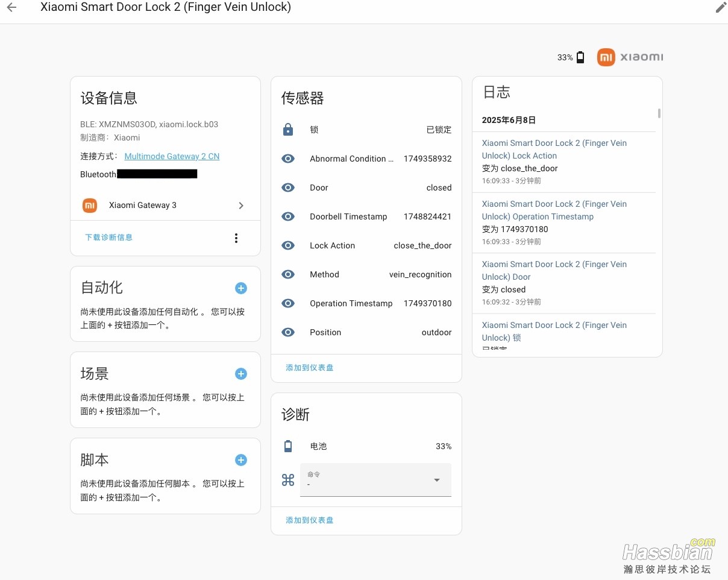Click the Abnormal Condition sensor label
The width and height of the screenshot is (728, 580).
(351, 159)
